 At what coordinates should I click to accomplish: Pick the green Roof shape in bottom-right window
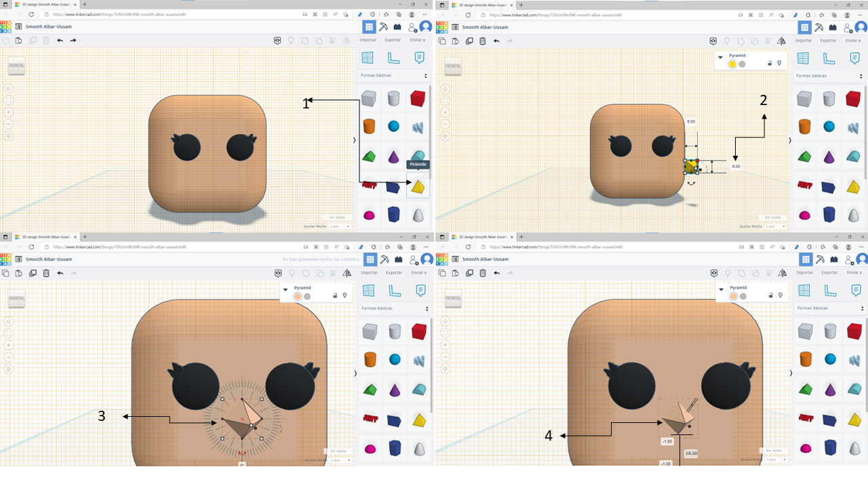click(805, 390)
